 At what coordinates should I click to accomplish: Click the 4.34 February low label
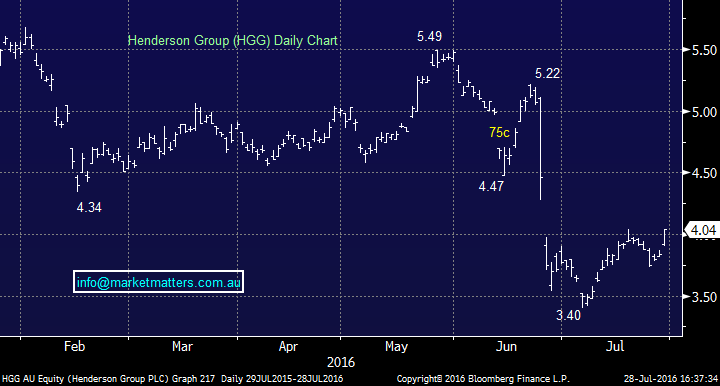coord(89,207)
